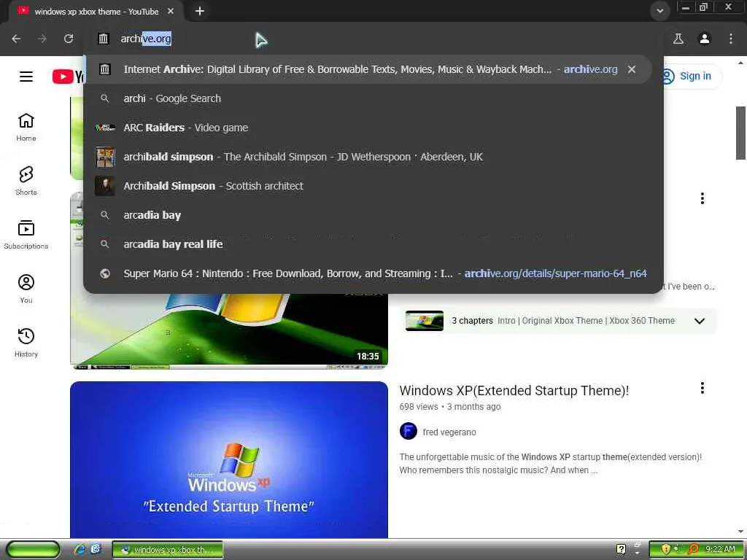Image resolution: width=747 pixels, height=560 pixels.
Task: Go to YouTube Home in the sidebar
Action: pyautogui.click(x=26, y=127)
